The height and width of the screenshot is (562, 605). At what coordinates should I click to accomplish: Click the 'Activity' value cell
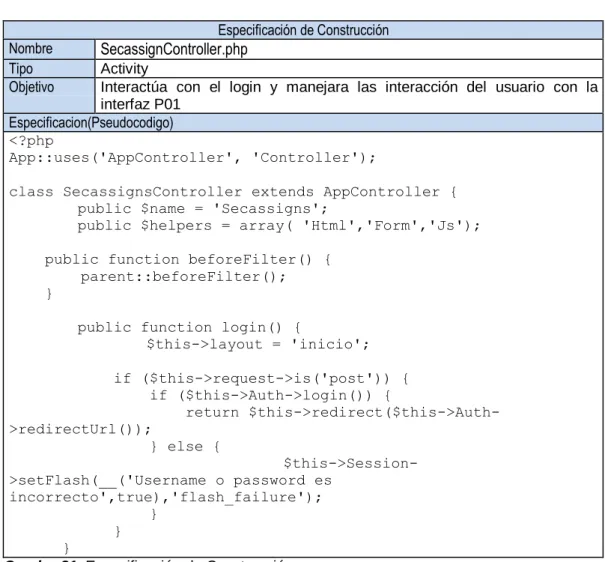coord(349,69)
